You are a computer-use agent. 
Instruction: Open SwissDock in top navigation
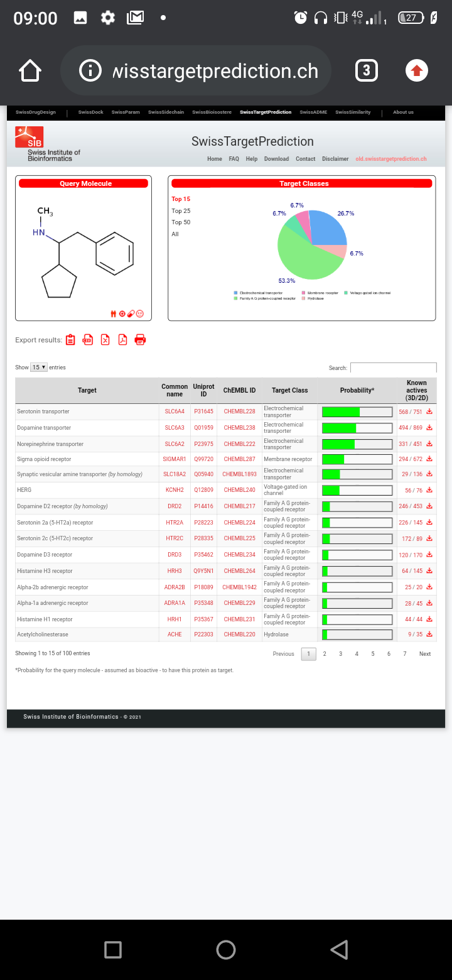(x=91, y=112)
